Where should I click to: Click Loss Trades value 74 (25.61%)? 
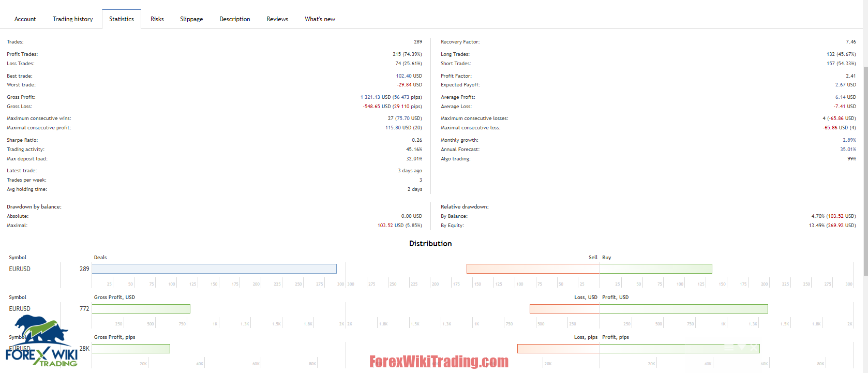[409, 64]
